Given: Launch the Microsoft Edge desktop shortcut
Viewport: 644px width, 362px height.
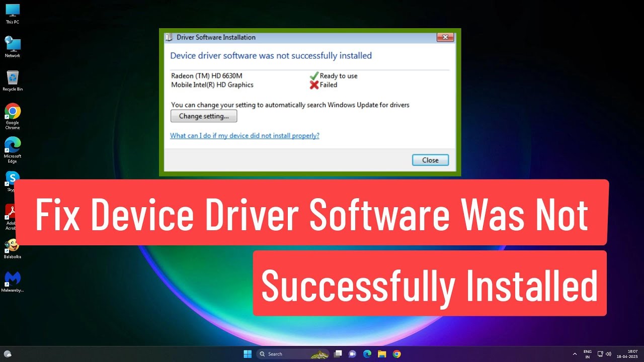Looking at the screenshot, I should [13, 150].
